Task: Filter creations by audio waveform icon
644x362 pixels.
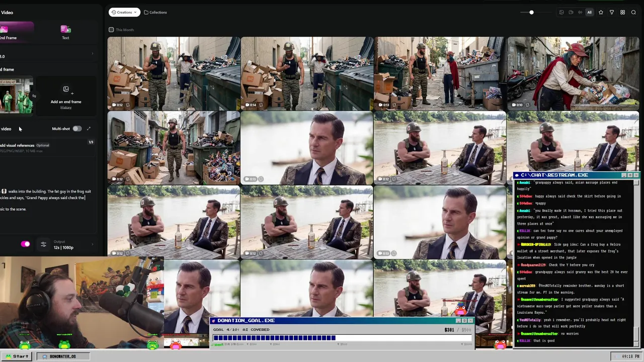Action: [580, 12]
